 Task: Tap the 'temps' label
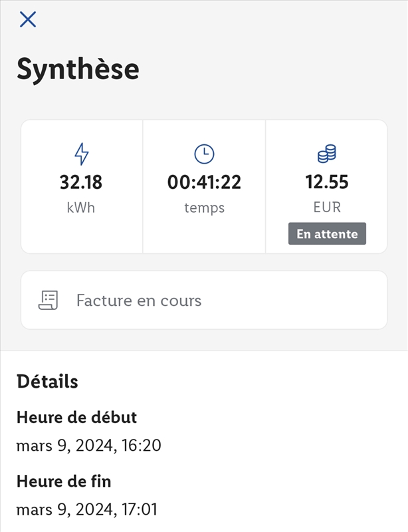tap(203, 207)
